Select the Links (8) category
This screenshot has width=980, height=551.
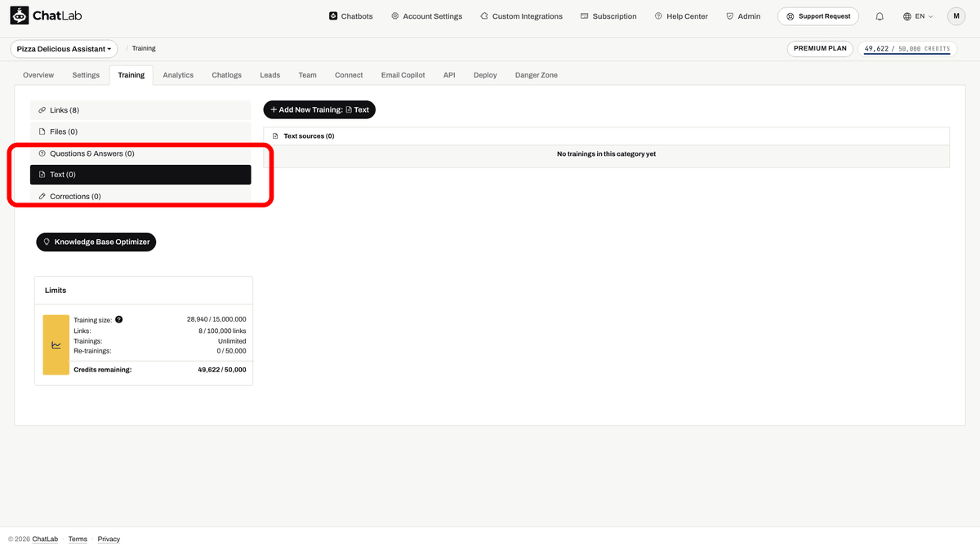click(140, 110)
